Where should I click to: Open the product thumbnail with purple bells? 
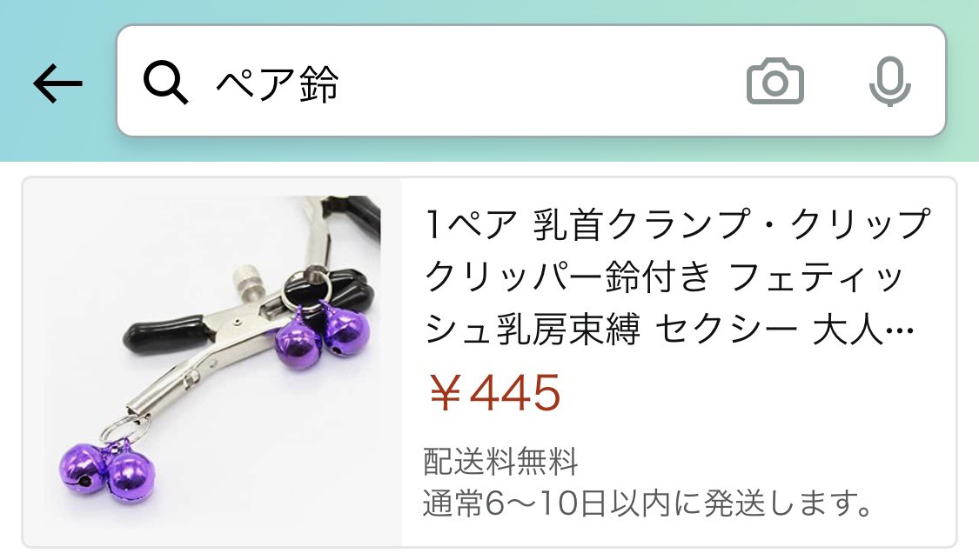click(212, 362)
